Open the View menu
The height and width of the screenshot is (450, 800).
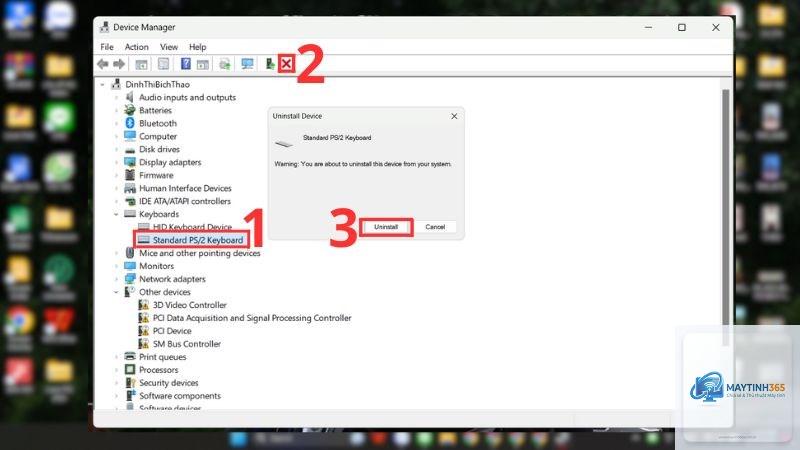point(169,46)
